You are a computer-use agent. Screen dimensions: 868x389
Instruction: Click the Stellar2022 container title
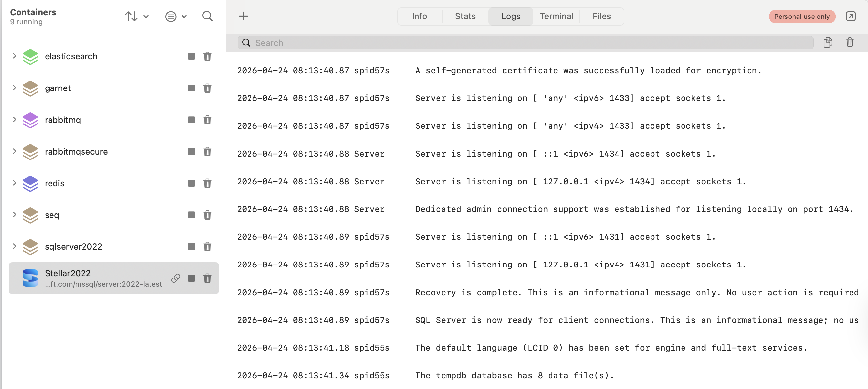68,273
